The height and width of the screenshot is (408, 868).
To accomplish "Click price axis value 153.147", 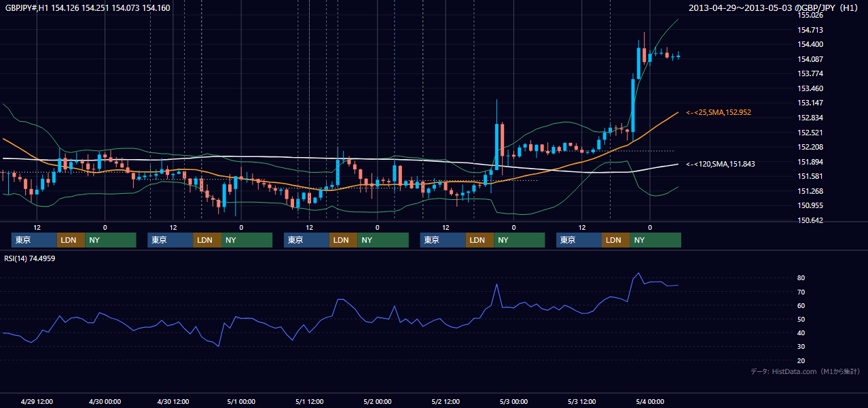I will [x=810, y=103].
